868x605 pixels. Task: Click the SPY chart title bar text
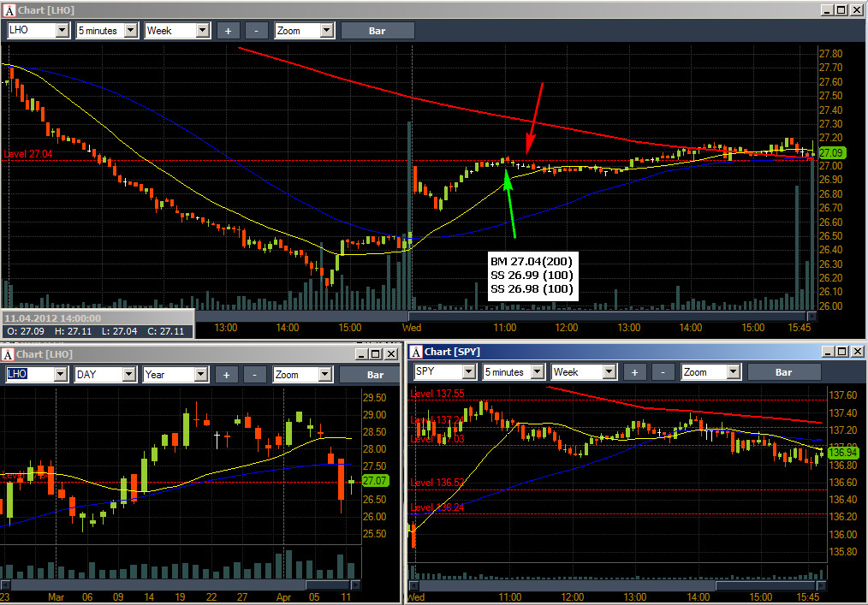point(452,352)
